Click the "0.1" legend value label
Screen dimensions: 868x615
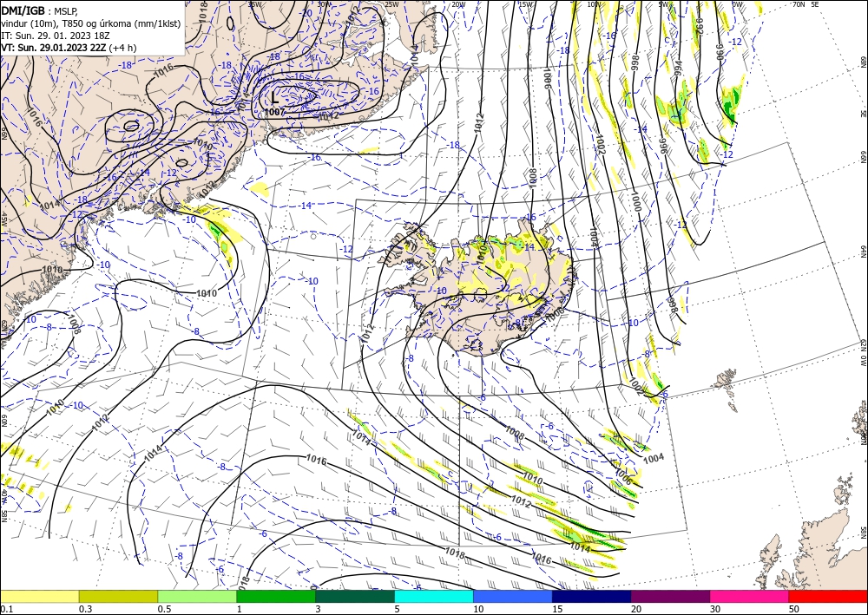coord(6,609)
